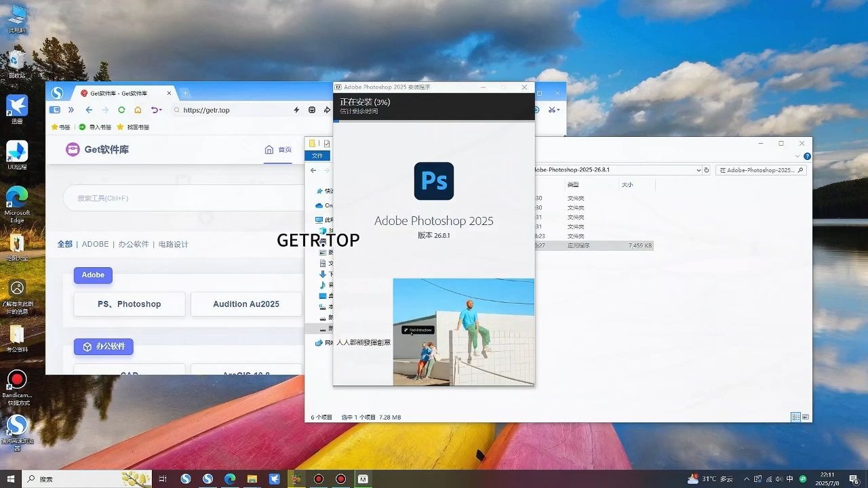Expand the Explorer ribbon chevron
Screen dimensions: 868x488
pos(799,156)
